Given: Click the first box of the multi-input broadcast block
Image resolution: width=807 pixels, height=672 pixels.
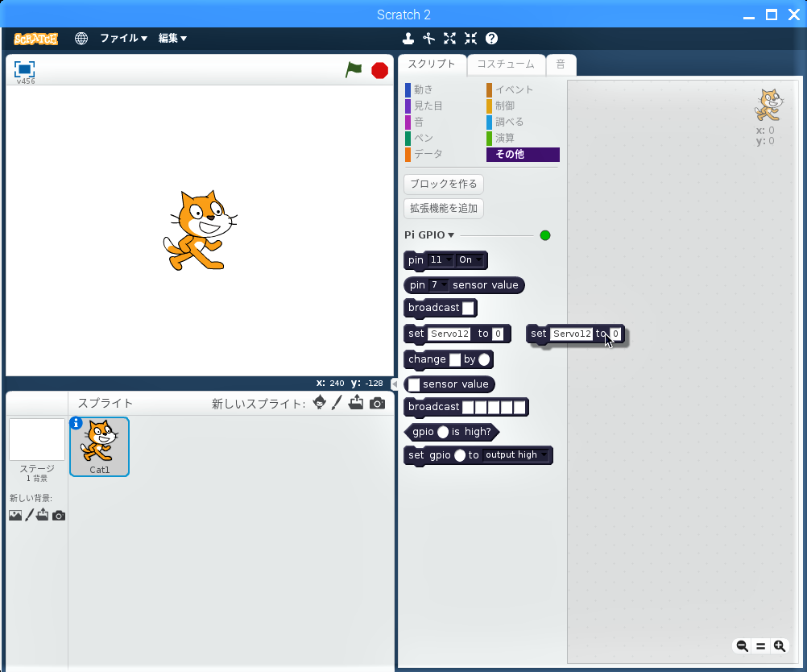Looking at the screenshot, I should point(468,408).
